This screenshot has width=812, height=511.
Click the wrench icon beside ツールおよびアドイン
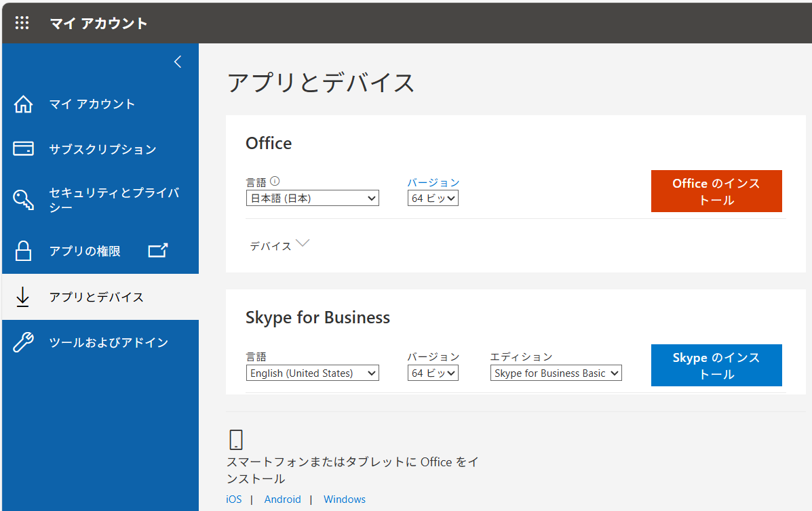click(x=23, y=342)
